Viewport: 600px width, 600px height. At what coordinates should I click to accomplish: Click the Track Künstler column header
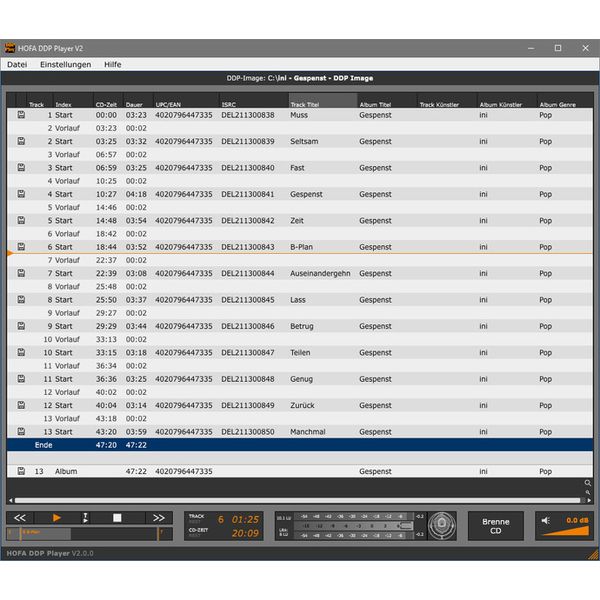click(447, 101)
